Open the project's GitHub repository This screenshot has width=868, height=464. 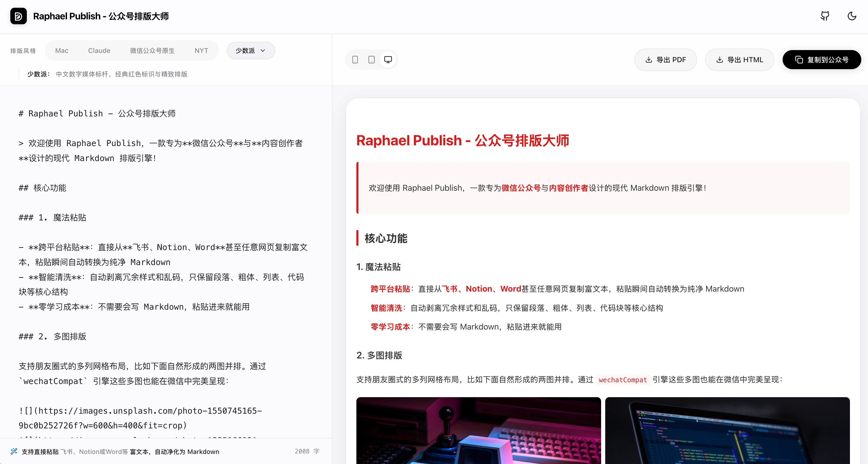click(824, 16)
